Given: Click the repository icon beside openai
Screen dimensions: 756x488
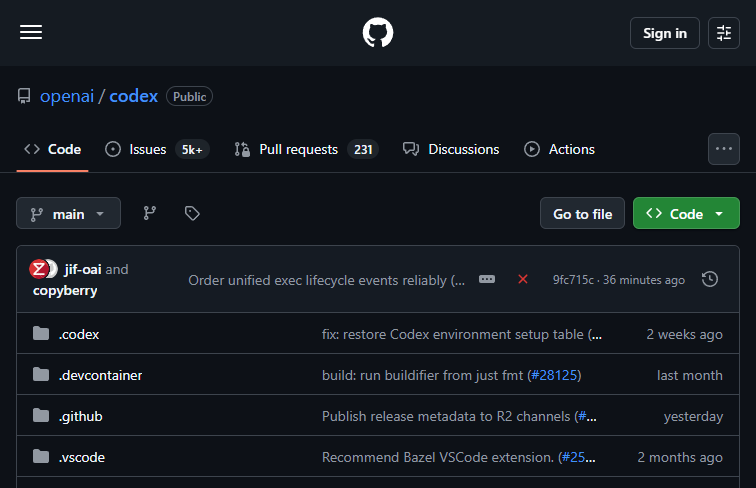Looking at the screenshot, I should [24, 96].
